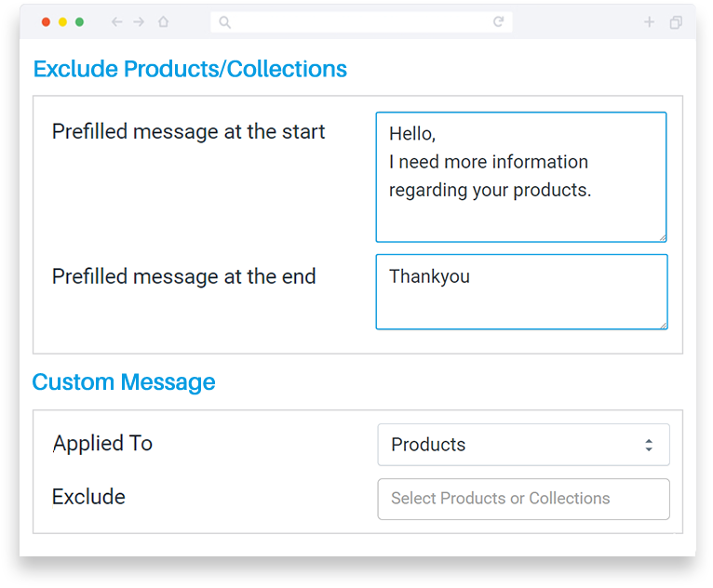
Task: Open the Applied To Products dropdown
Action: tap(523, 445)
